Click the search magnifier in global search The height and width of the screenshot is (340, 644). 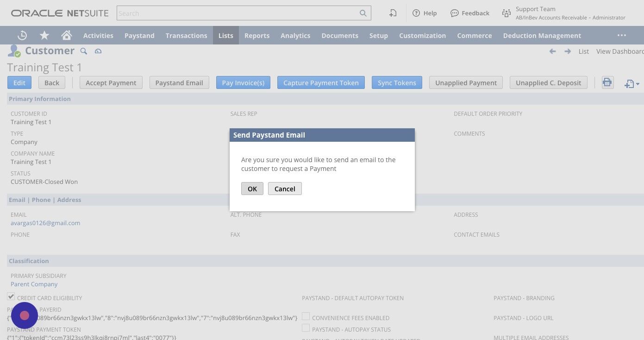tap(363, 13)
